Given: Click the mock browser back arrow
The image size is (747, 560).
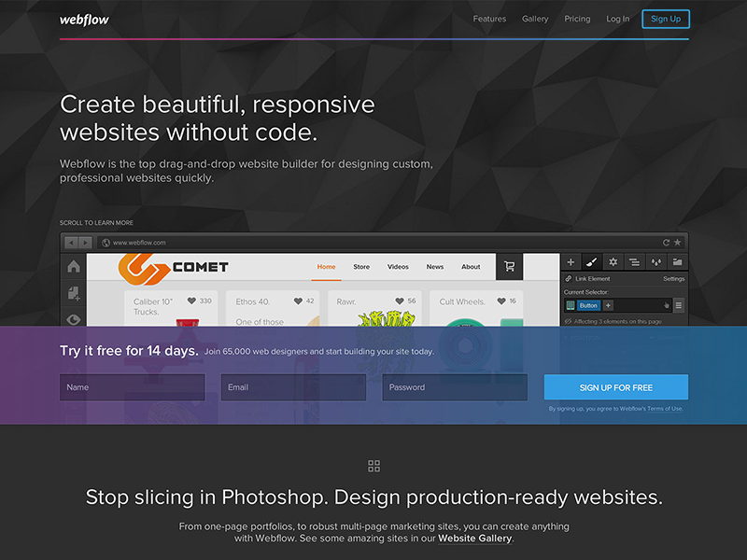Looking at the screenshot, I should (71, 243).
